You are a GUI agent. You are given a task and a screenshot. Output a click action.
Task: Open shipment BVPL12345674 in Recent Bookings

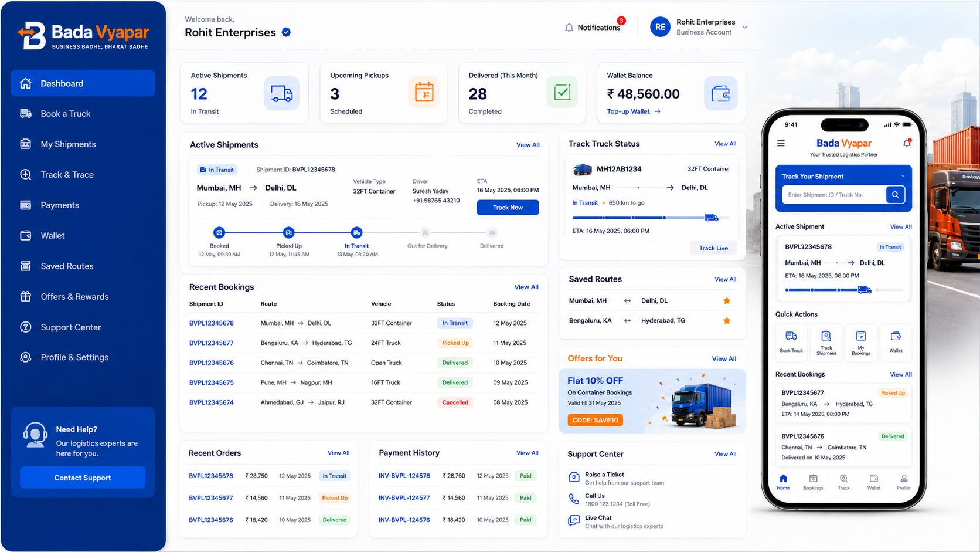[x=212, y=402]
